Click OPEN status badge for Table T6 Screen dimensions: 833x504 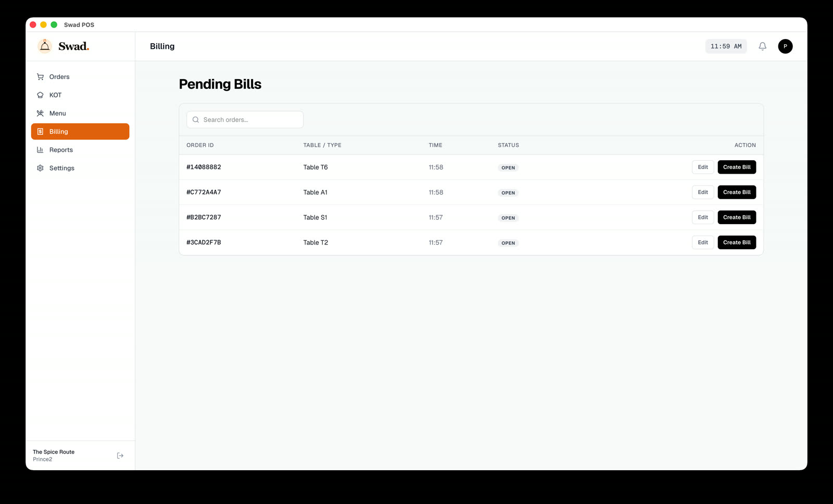coord(508,167)
